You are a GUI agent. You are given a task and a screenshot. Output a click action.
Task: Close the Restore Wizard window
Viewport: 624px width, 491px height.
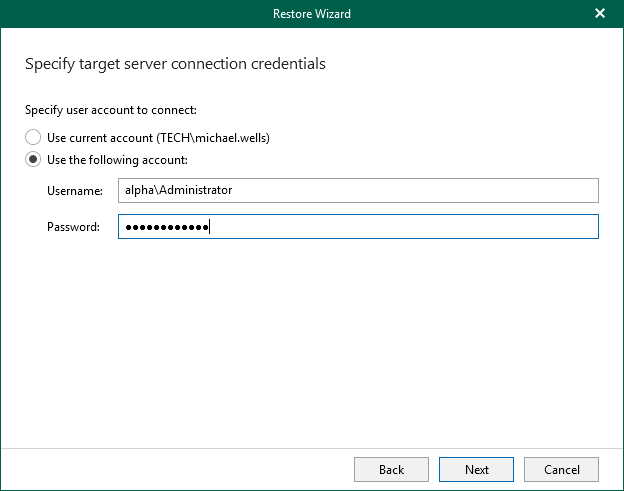pyautogui.click(x=600, y=14)
